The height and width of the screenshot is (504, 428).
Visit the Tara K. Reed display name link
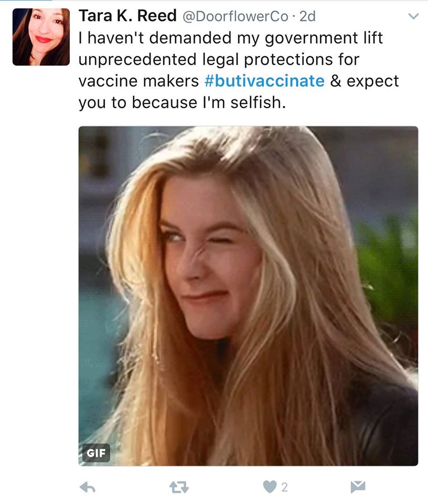point(128,16)
